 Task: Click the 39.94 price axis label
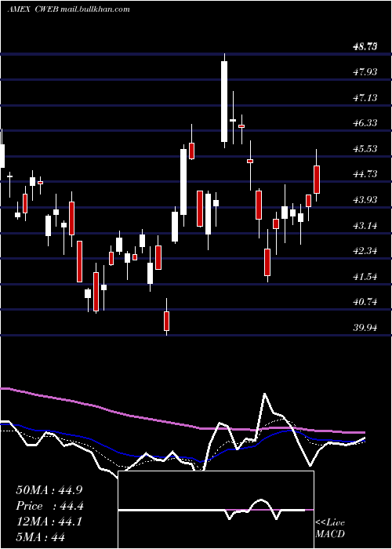coord(365,328)
